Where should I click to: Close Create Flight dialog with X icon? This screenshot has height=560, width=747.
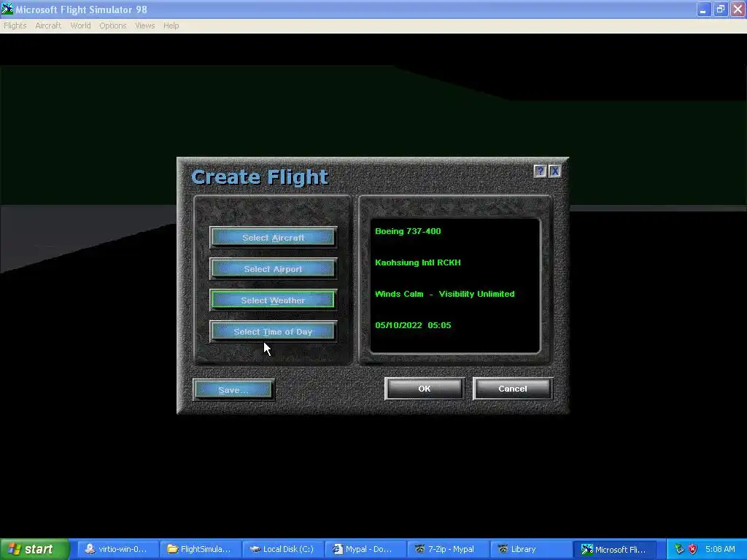(x=554, y=171)
